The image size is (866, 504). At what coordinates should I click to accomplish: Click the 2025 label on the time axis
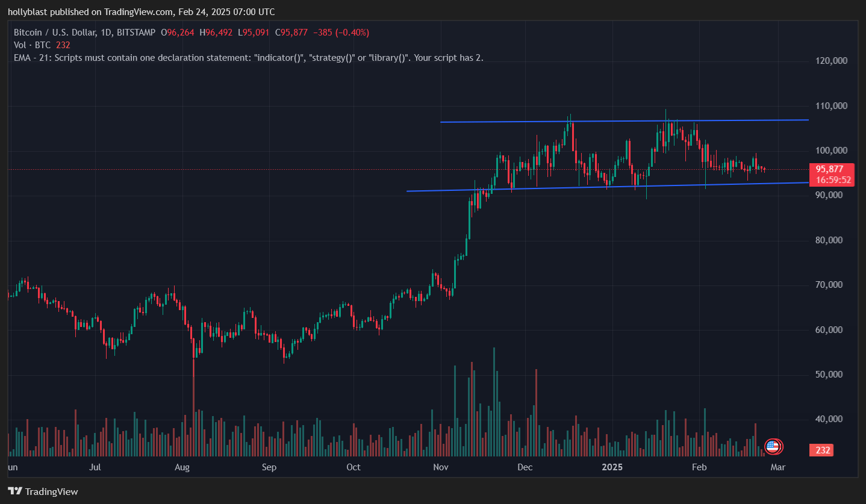point(612,467)
